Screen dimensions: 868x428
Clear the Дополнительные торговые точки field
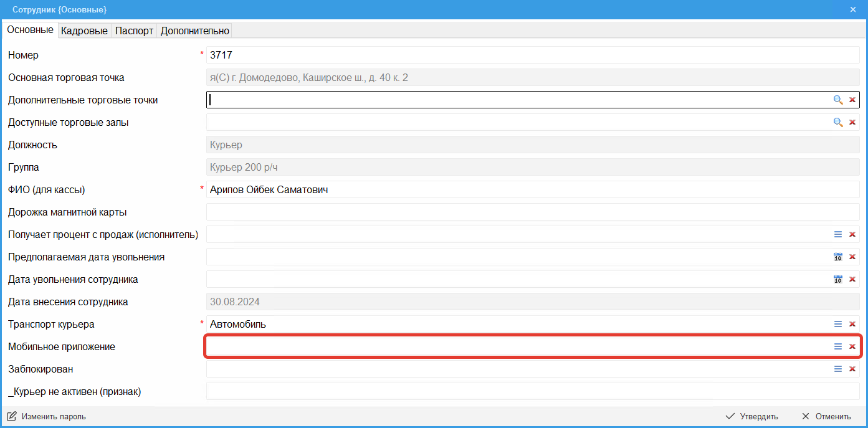(852, 100)
